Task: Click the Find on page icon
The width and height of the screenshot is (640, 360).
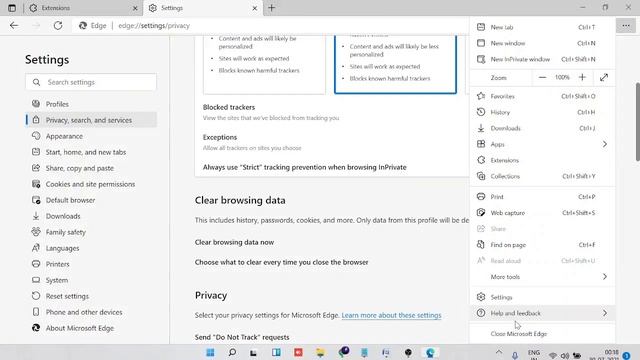Action: pyautogui.click(x=481, y=244)
